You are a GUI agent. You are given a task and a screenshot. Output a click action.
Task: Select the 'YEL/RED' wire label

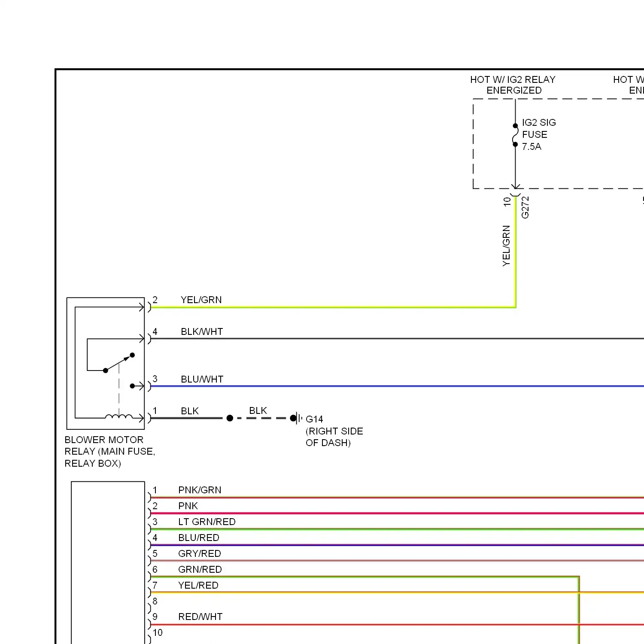198,585
